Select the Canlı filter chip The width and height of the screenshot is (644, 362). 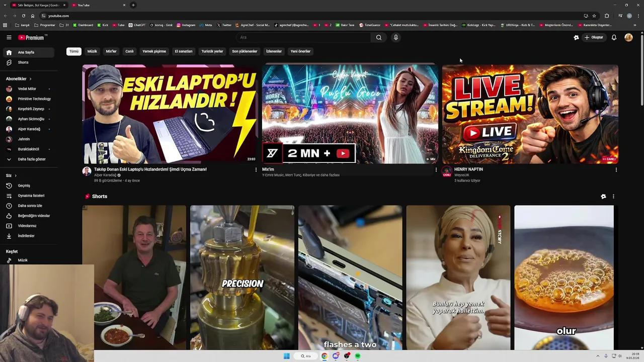tap(129, 51)
